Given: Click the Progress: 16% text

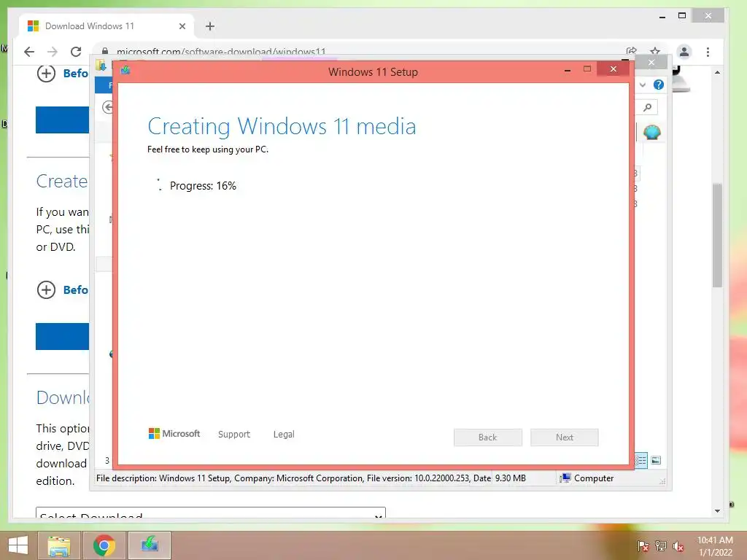Looking at the screenshot, I should tap(203, 186).
